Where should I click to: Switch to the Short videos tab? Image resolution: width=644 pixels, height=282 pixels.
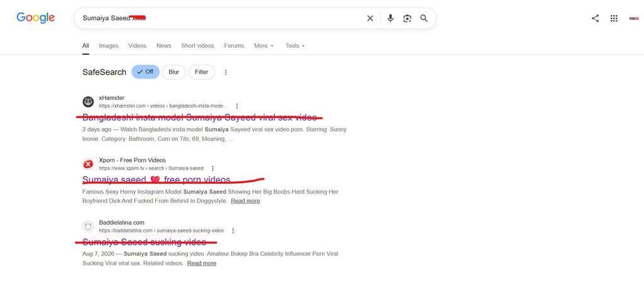point(197,45)
